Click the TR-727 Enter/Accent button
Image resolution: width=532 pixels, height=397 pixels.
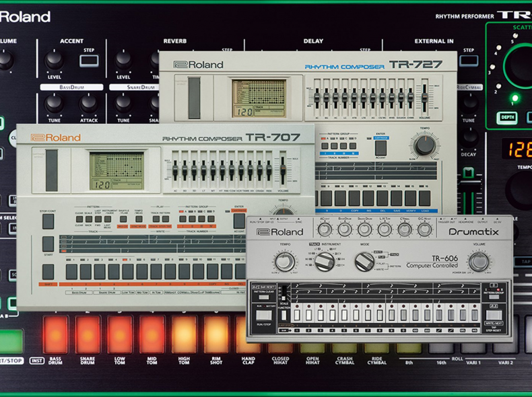[x=380, y=148]
